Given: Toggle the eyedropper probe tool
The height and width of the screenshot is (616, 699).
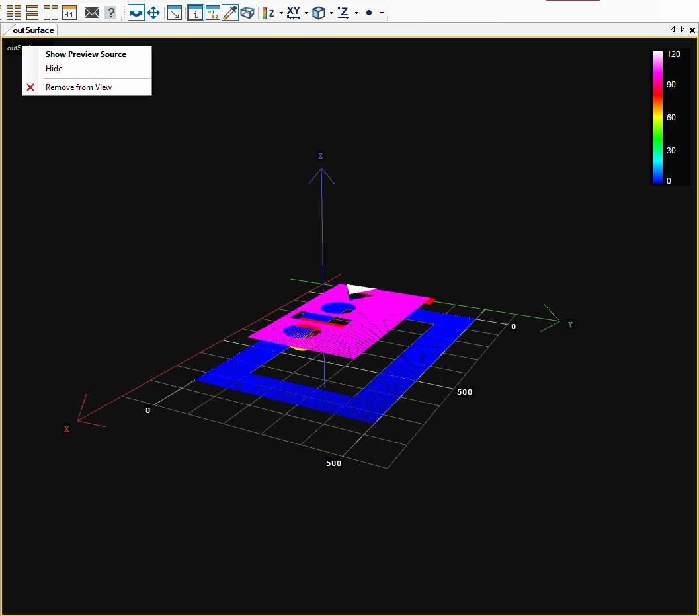Looking at the screenshot, I should 229,13.
